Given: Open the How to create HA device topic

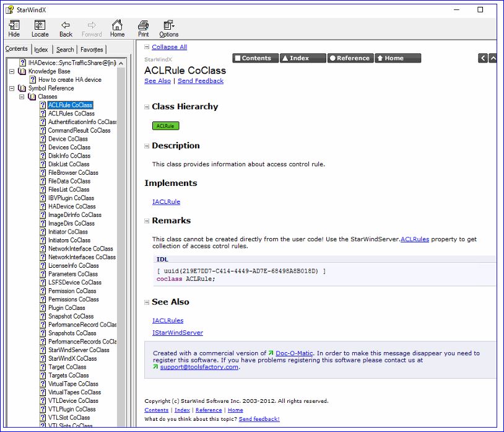Looking at the screenshot, I should [70, 80].
